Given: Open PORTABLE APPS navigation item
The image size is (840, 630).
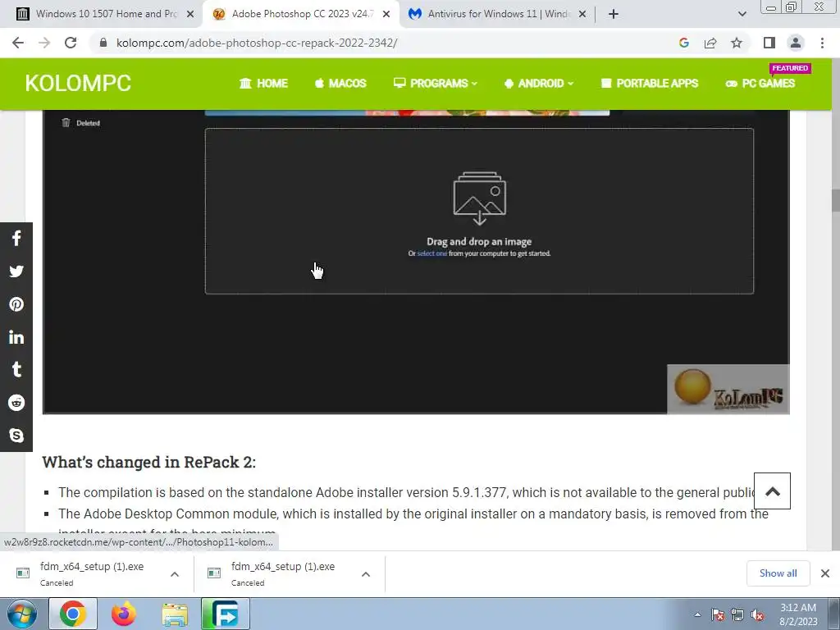Looking at the screenshot, I should tap(650, 84).
